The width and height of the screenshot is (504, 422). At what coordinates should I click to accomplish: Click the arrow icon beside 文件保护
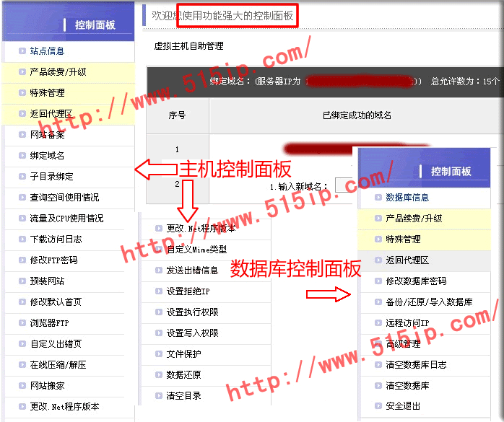point(158,354)
